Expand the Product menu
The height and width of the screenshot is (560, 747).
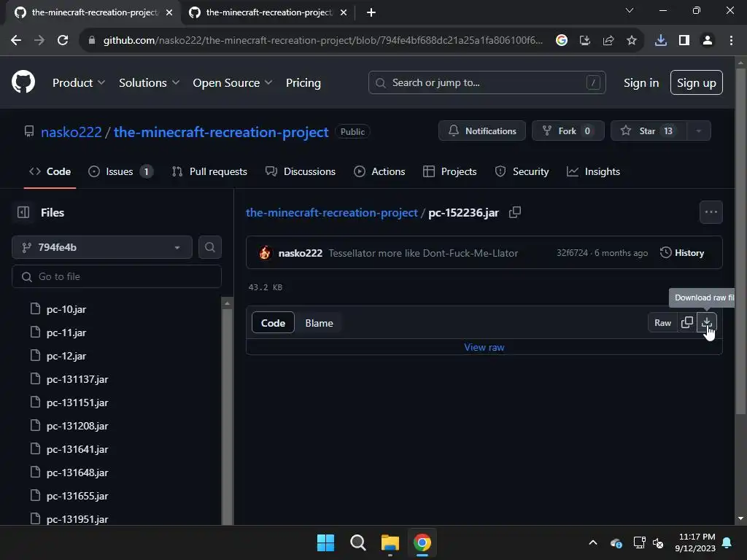[x=79, y=83]
